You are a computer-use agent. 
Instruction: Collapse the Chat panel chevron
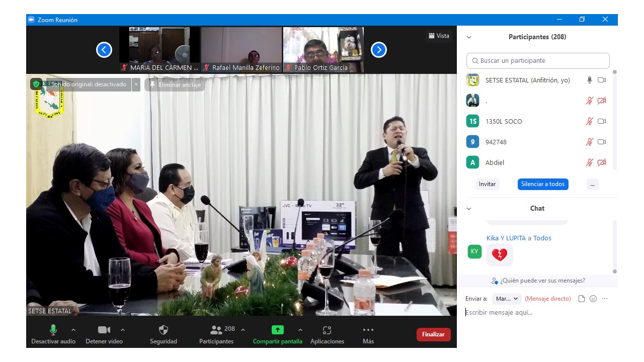pos(469,209)
